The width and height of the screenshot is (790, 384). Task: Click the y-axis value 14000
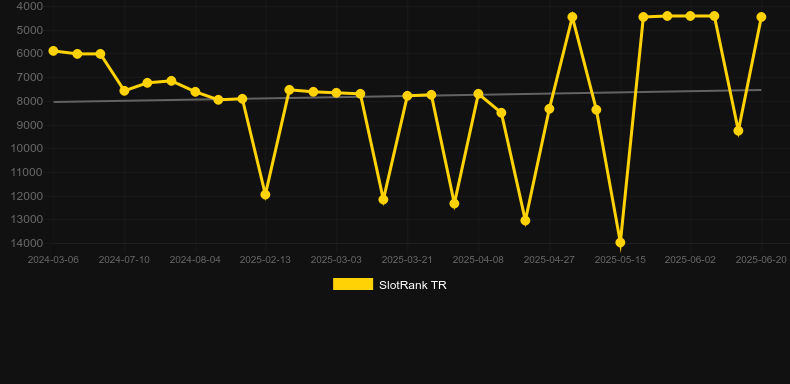pyautogui.click(x=27, y=243)
